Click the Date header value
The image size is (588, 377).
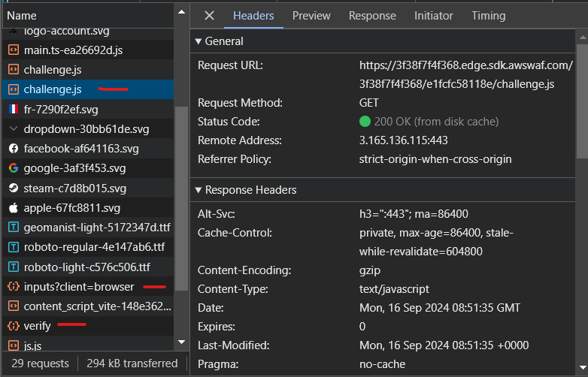440,308
